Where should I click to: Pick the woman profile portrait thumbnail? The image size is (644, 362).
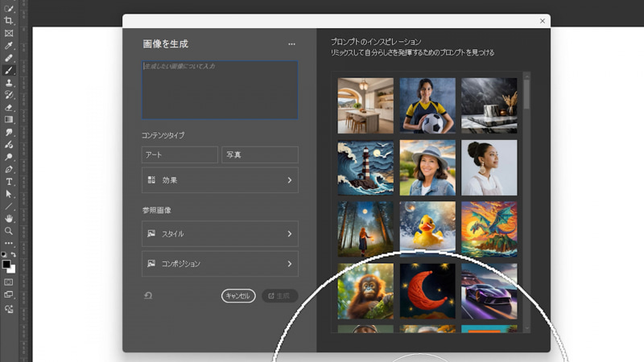(489, 167)
